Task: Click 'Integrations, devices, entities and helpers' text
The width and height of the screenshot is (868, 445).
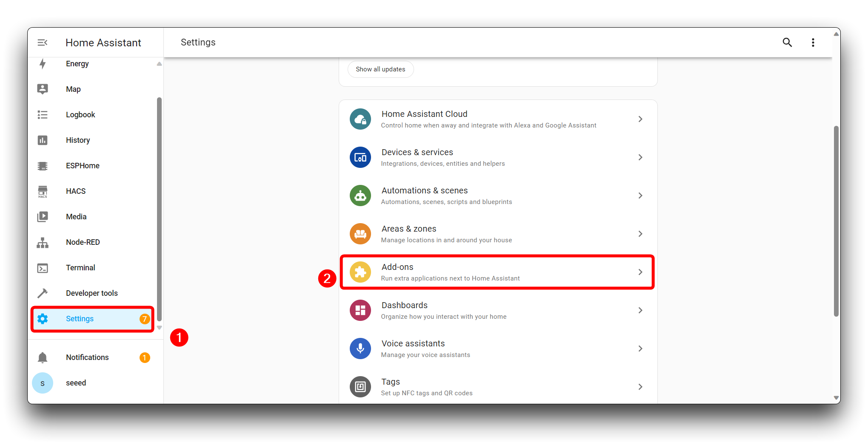Action: coord(443,164)
